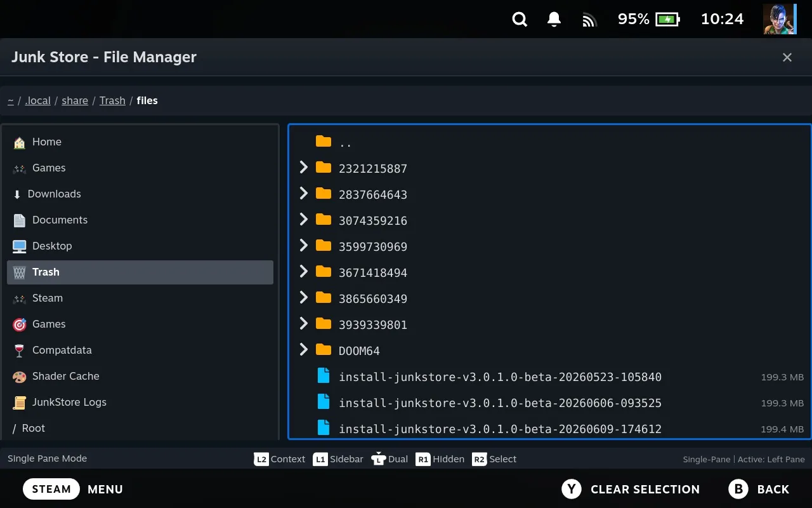
Task: Click folder icon of 3599730969
Action: click(x=324, y=246)
